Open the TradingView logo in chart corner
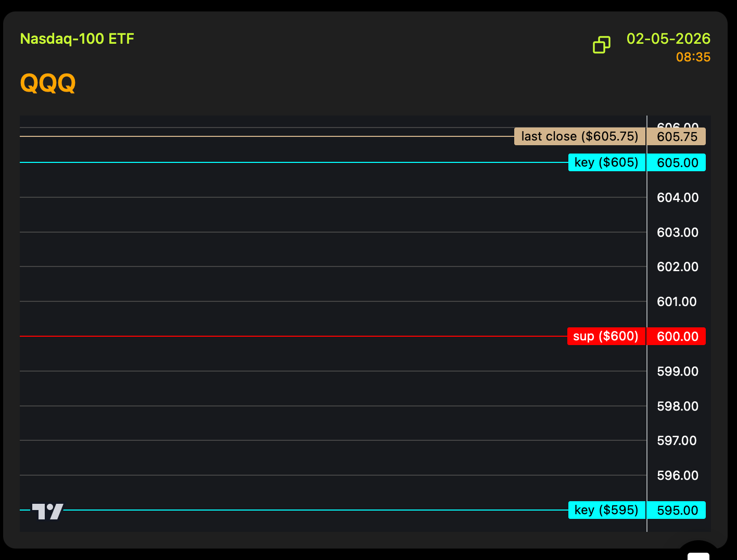 coord(47,511)
